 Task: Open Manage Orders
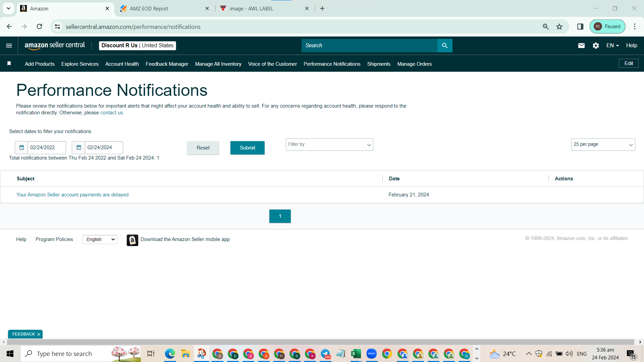tap(414, 64)
